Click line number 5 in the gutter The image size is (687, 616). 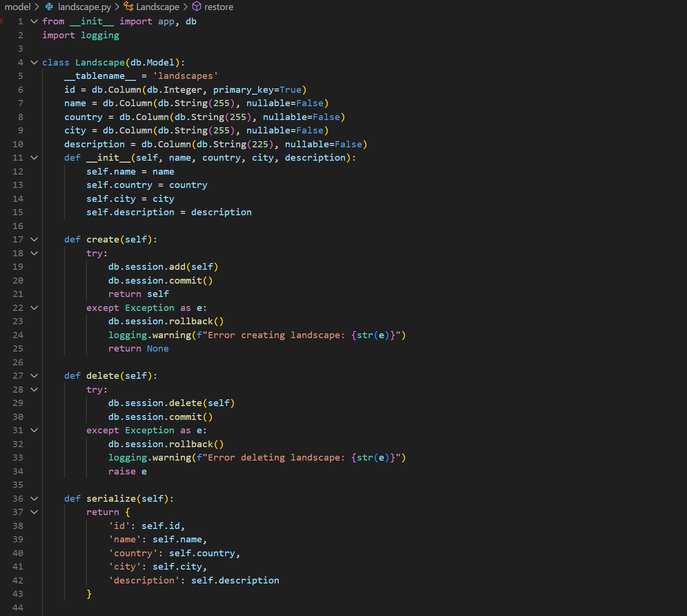(x=21, y=76)
